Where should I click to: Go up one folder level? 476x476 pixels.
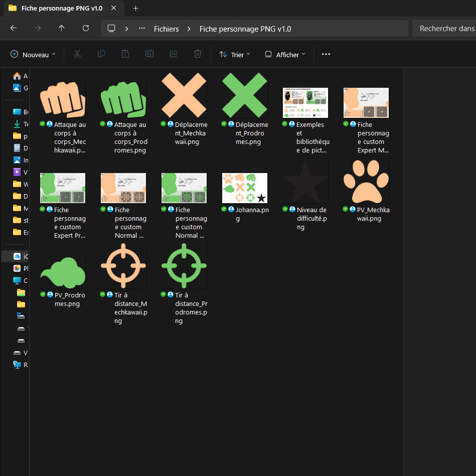point(62,29)
